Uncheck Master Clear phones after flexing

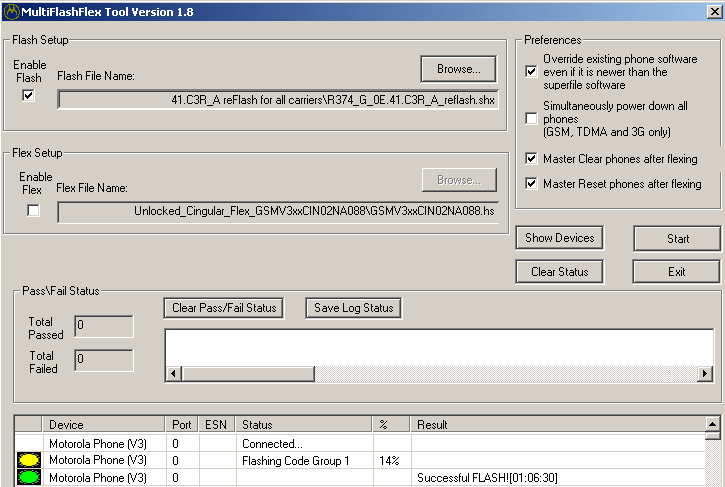point(531,159)
